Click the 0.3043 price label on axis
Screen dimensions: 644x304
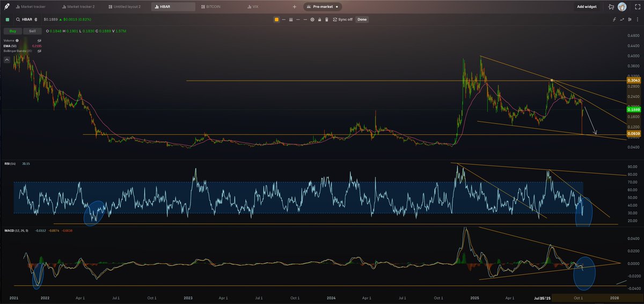point(633,81)
